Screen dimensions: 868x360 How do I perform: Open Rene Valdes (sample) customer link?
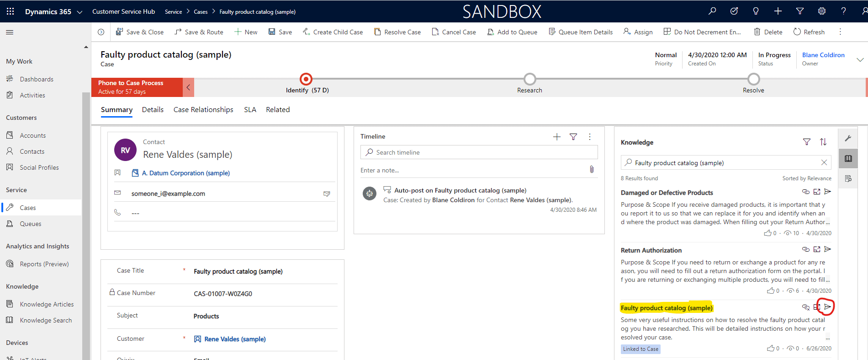235,339
